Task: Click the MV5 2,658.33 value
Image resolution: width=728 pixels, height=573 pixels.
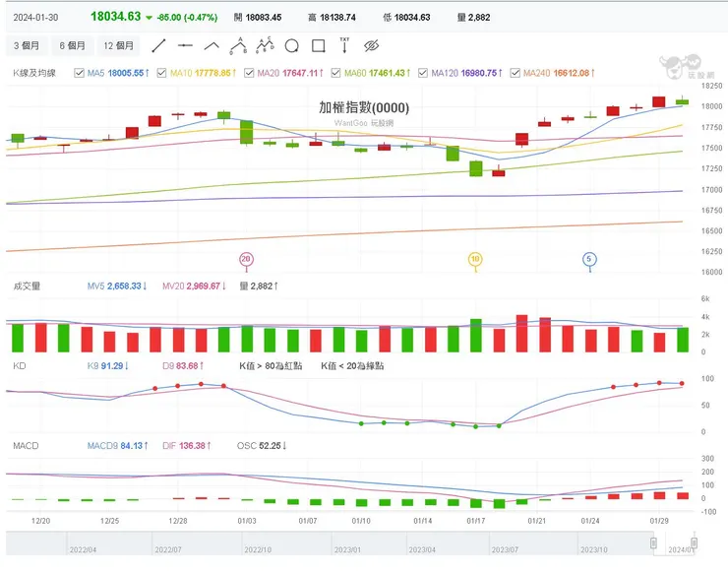Action: click(117, 286)
